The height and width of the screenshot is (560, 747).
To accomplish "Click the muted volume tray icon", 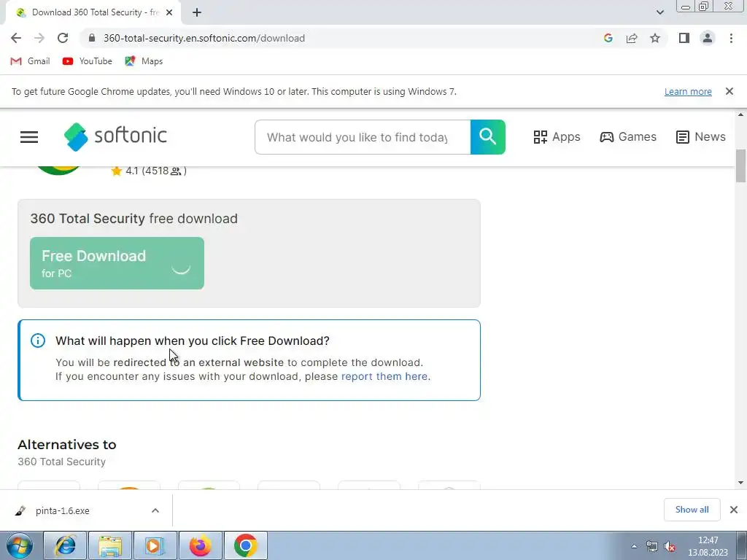I will pos(670,546).
